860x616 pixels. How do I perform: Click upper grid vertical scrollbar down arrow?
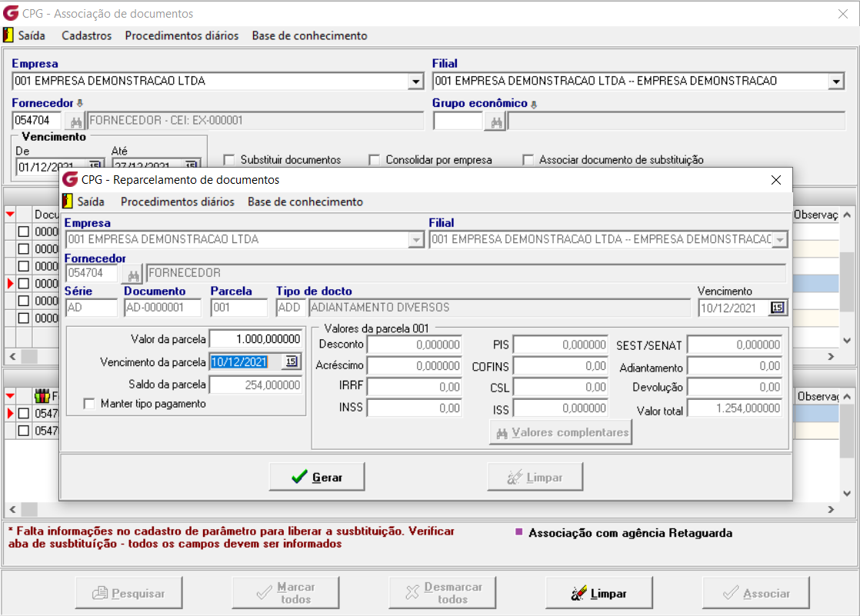click(x=847, y=341)
